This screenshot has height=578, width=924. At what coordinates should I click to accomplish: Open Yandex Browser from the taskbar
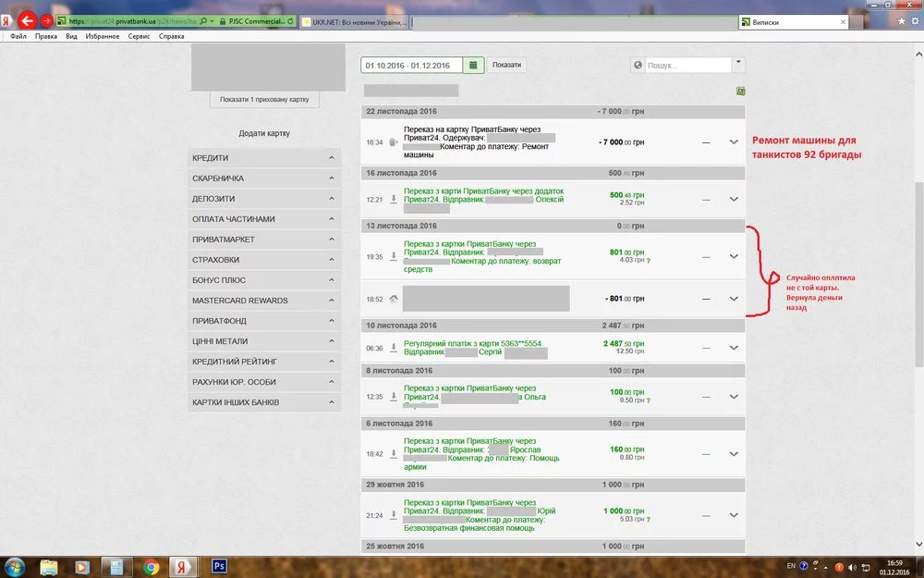(183, 567)
